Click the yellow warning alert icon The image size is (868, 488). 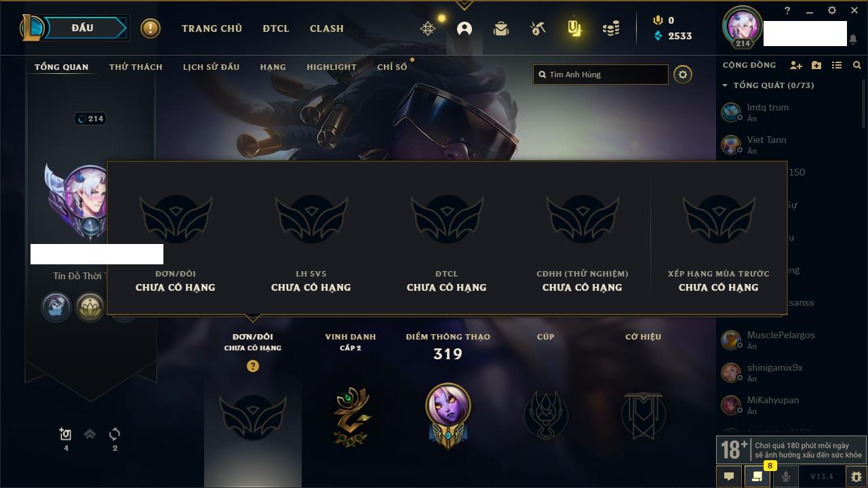(151, 28)
